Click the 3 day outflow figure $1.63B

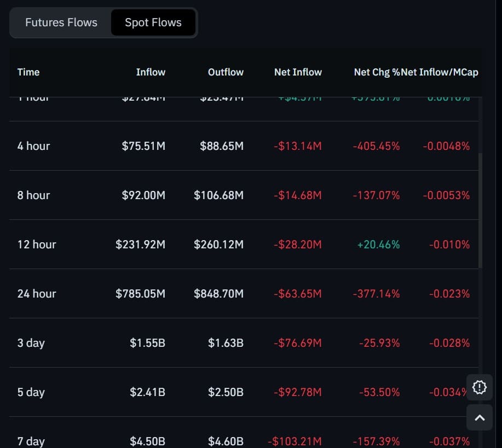(226, 343)
